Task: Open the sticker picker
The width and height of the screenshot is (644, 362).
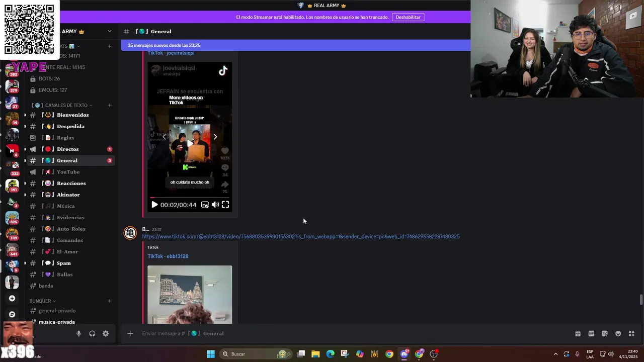Action: tap(605, 333)
